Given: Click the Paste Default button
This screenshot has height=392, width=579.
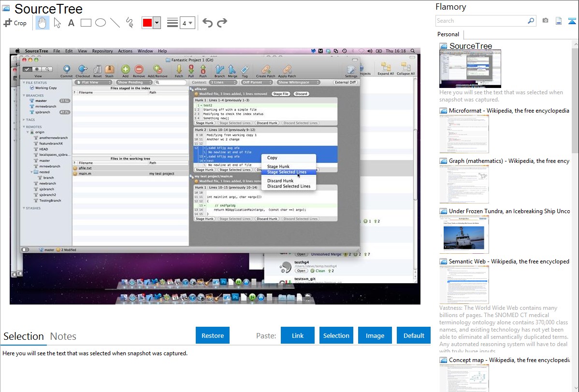Looking at the screenshot, I should click(x=414, y=335).
